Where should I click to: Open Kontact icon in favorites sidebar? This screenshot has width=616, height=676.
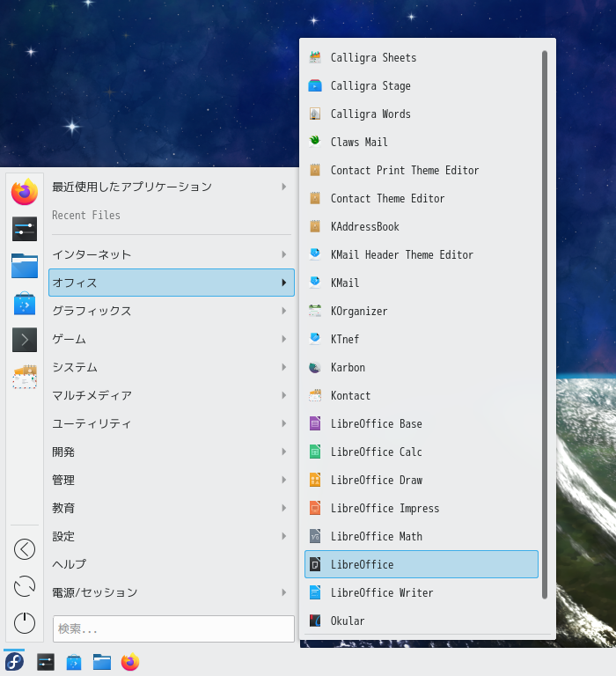click(x=25, y=377)
